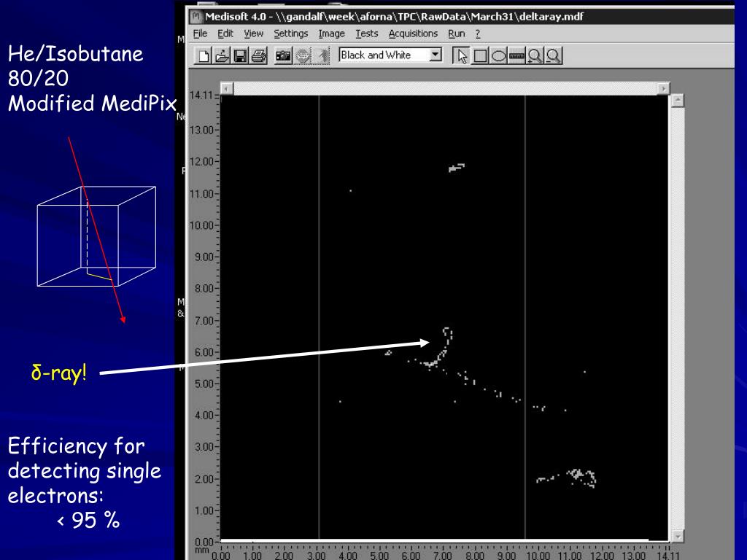Select the ruler measure tool

point(516,55)
